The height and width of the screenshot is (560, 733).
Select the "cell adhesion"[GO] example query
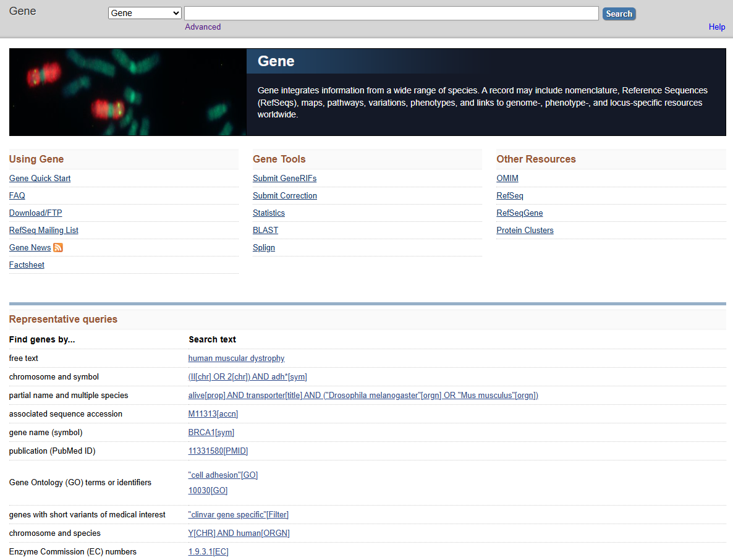click(x=222, y=475)
